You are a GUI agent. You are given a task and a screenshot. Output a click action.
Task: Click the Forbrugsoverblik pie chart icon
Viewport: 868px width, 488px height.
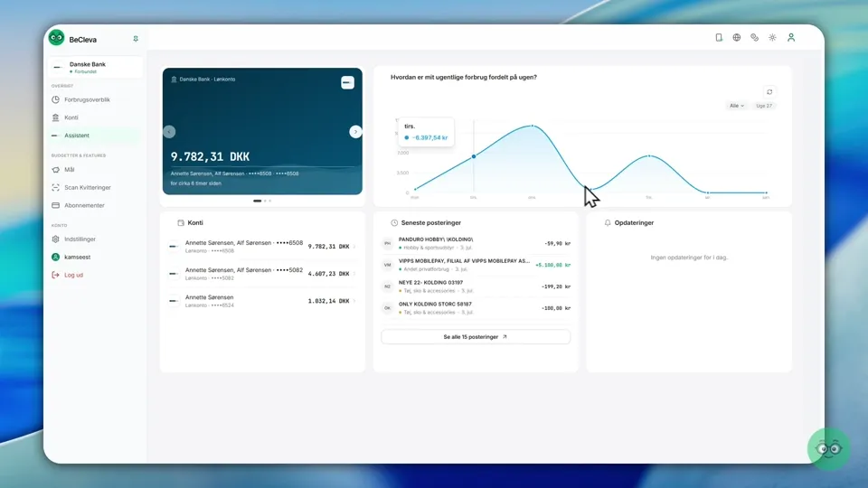[x=55, y=99]
